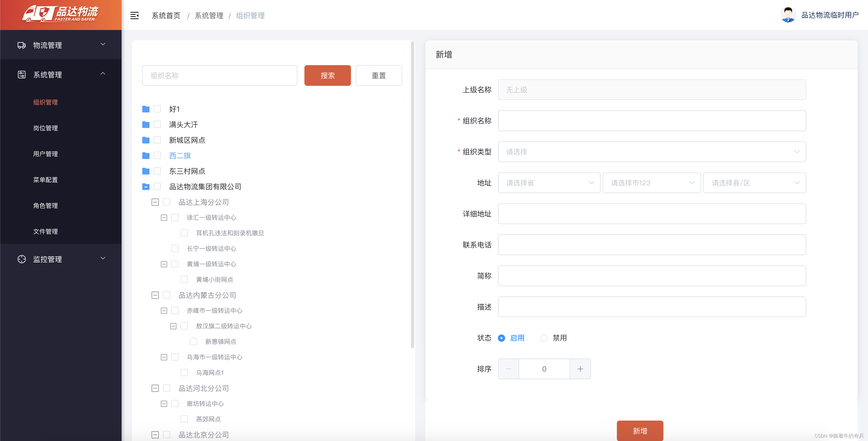Select the 禁用 status radio button
868x441 pixels.
pyautogui.click(x=543, y=338)
